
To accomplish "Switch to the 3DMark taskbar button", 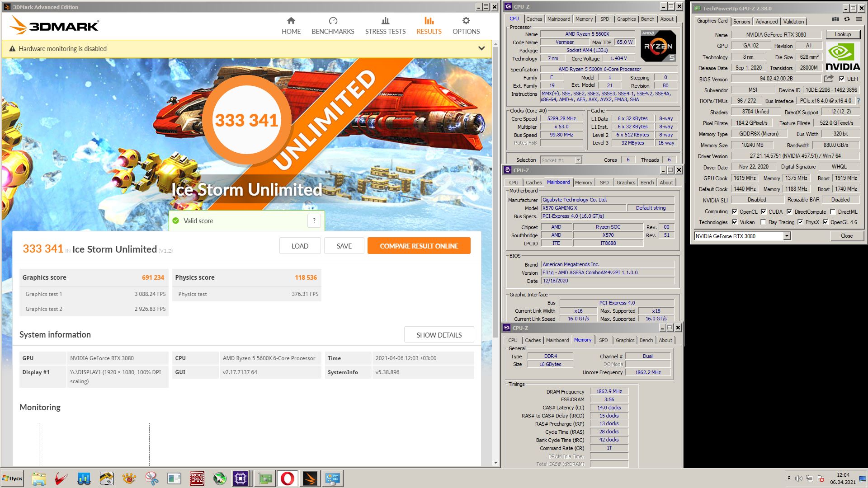I will click(310, 479).
